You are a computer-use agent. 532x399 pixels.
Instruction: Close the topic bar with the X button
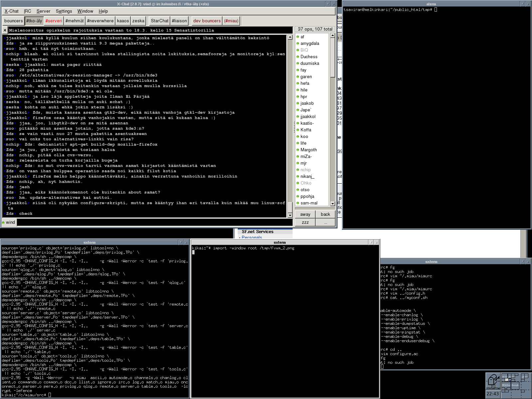5,30
